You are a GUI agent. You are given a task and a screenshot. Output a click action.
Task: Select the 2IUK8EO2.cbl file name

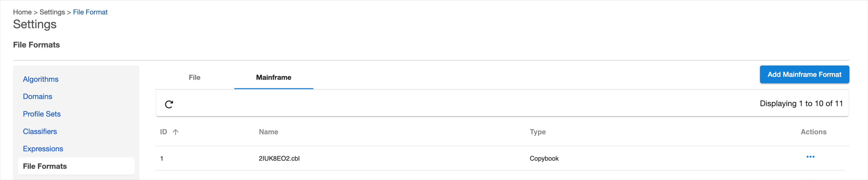(279, 159)
